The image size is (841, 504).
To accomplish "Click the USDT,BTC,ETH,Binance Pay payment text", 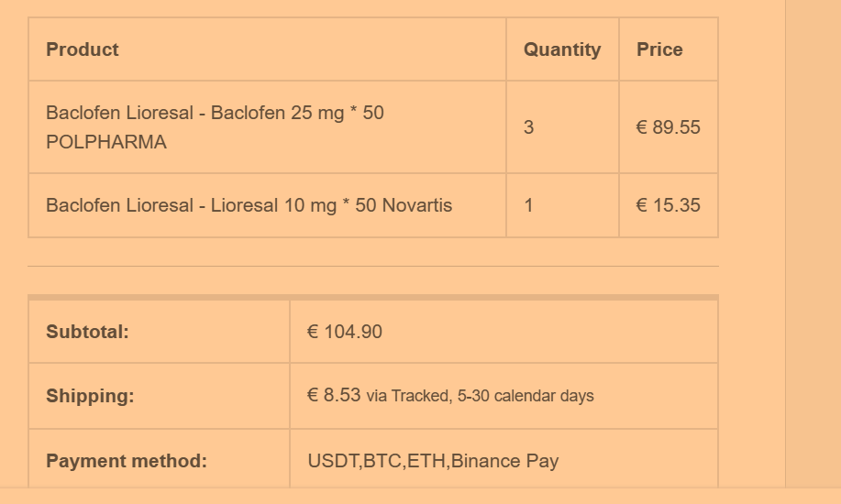I will pyautogui.click(x=433, y=461).
